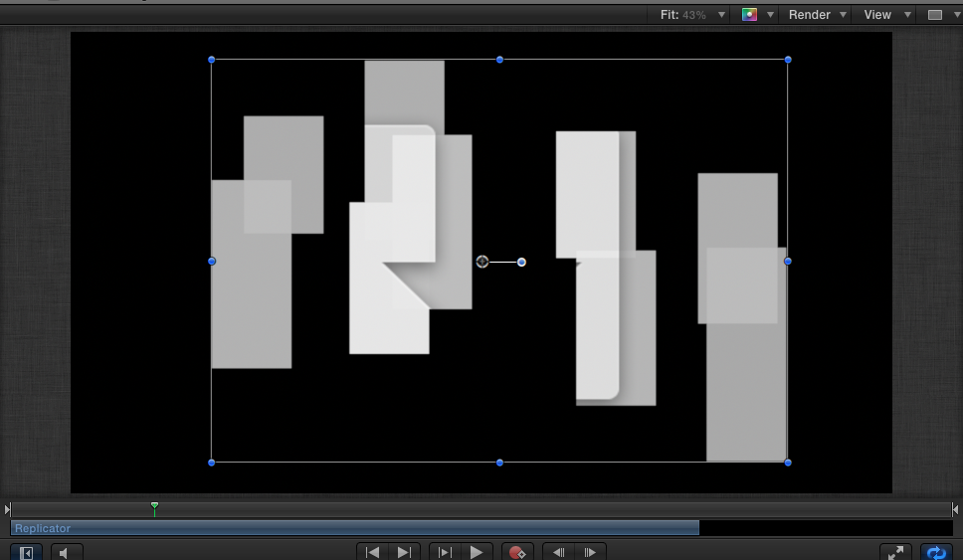Toggle the project pane show/hide button
The height and width of the screenshot is (560, 963).
27,553
